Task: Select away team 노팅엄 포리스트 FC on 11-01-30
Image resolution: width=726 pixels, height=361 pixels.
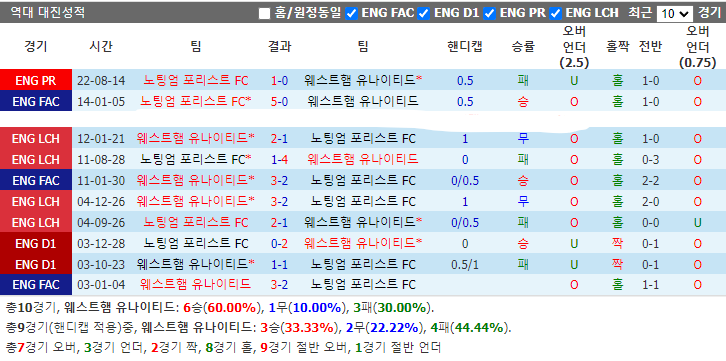Action: point(363,180)
